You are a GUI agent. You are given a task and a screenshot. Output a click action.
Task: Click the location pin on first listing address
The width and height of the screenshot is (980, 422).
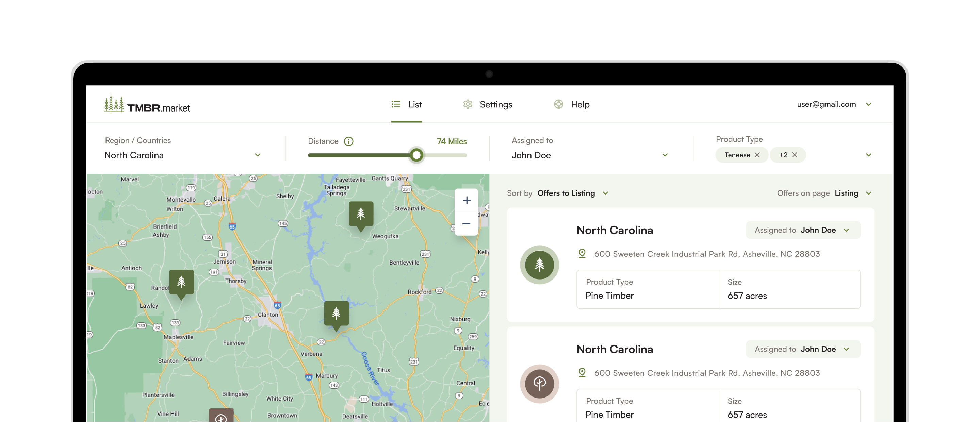(582, 254)
